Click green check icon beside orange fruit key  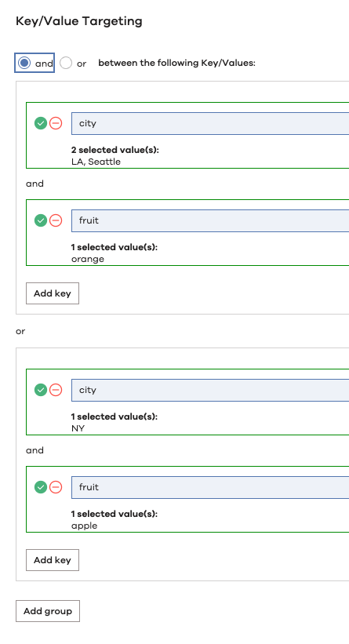(x=40, y=220)
